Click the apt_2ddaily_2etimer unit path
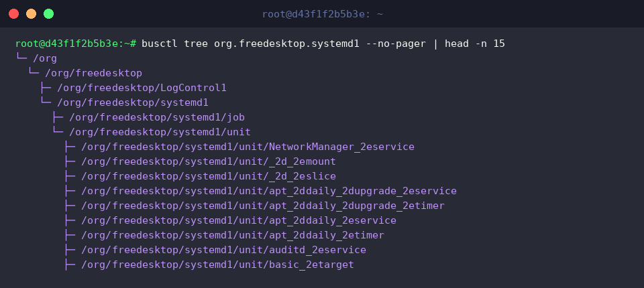 pos(233,236)
